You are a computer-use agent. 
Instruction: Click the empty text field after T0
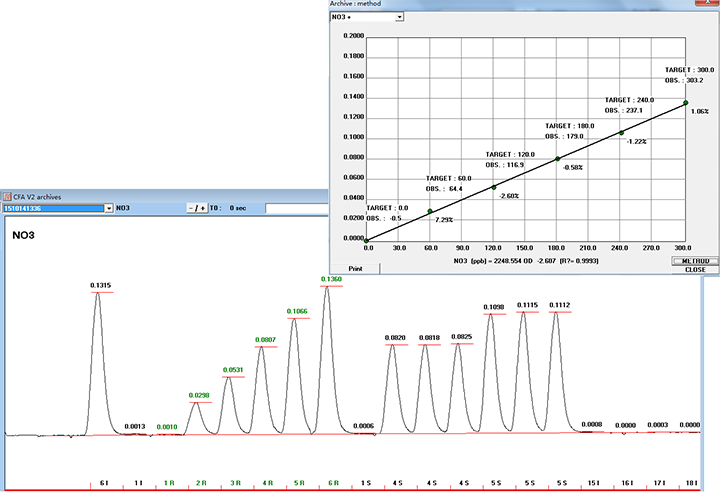(x=295, y=208)
